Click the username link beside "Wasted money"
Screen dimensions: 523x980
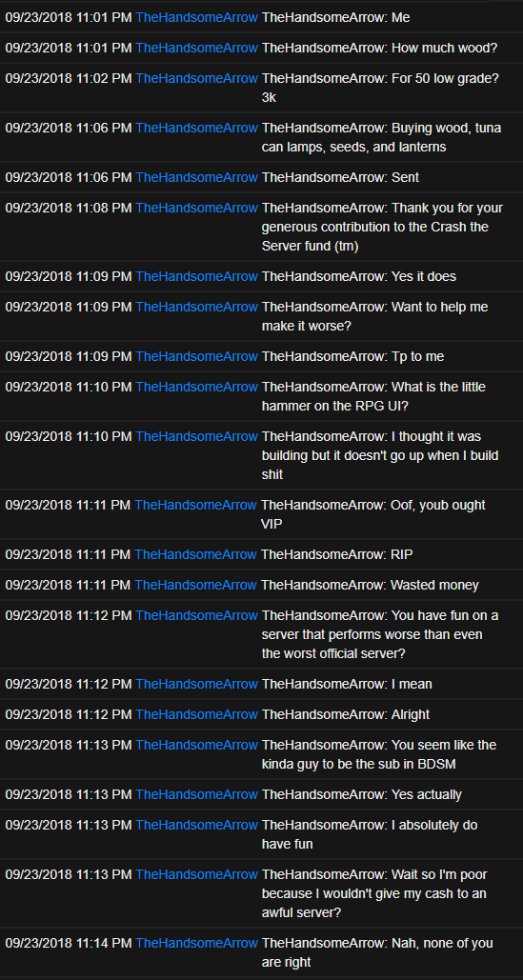coord(195,585)
